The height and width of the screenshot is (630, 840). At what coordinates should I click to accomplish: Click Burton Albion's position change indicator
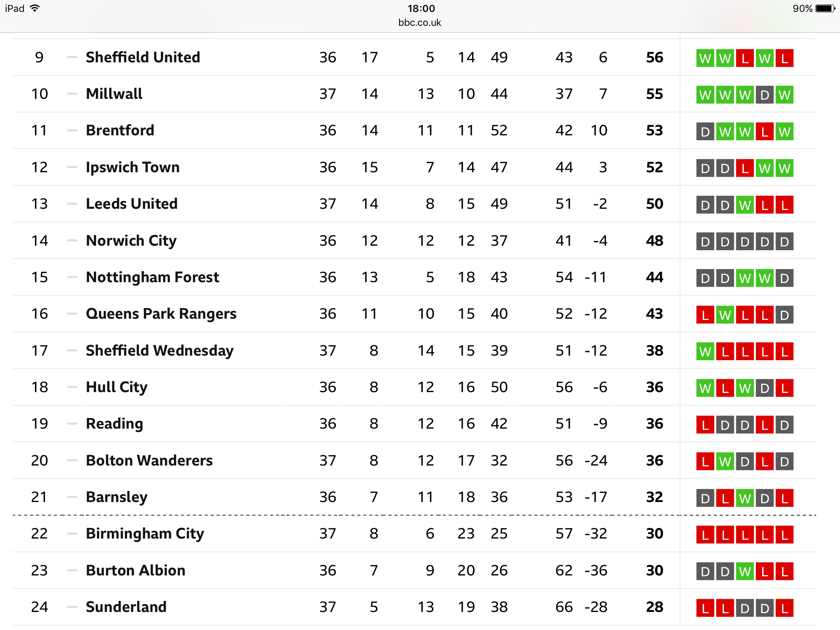coord(72,570)
